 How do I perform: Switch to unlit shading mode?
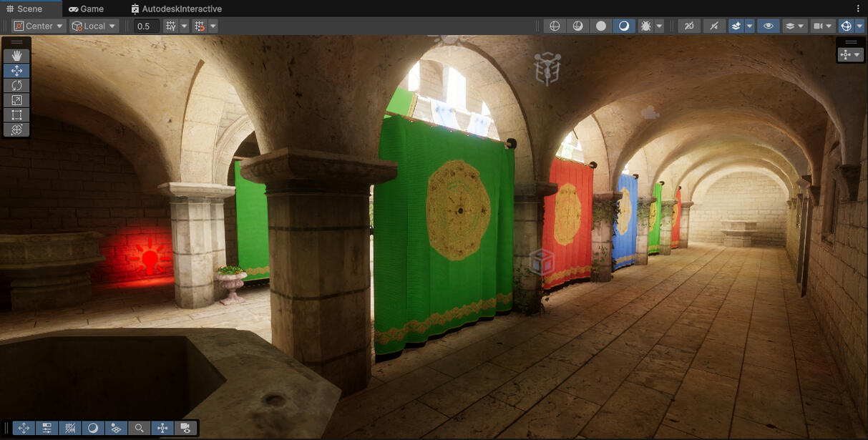tap(601, 26)
